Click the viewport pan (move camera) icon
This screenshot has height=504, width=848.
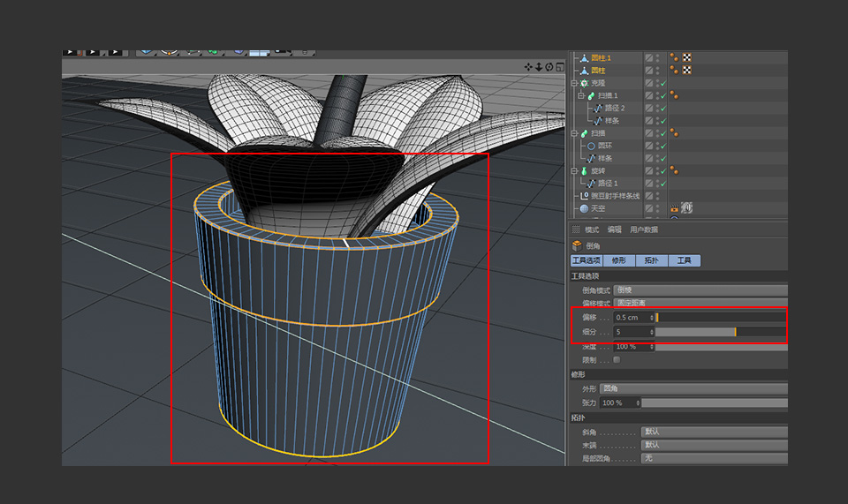(x=529, y=67)
